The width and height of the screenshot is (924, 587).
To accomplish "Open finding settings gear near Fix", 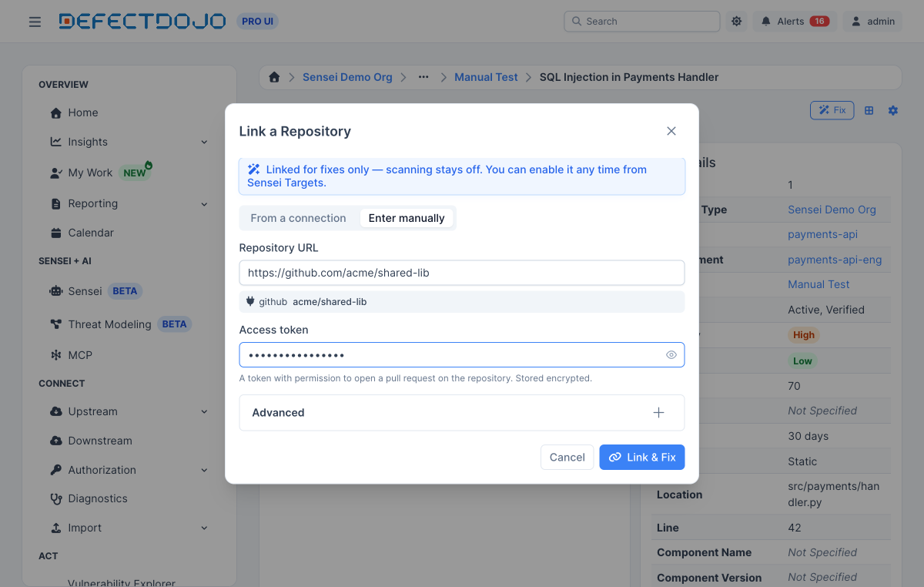I will 893,111.
